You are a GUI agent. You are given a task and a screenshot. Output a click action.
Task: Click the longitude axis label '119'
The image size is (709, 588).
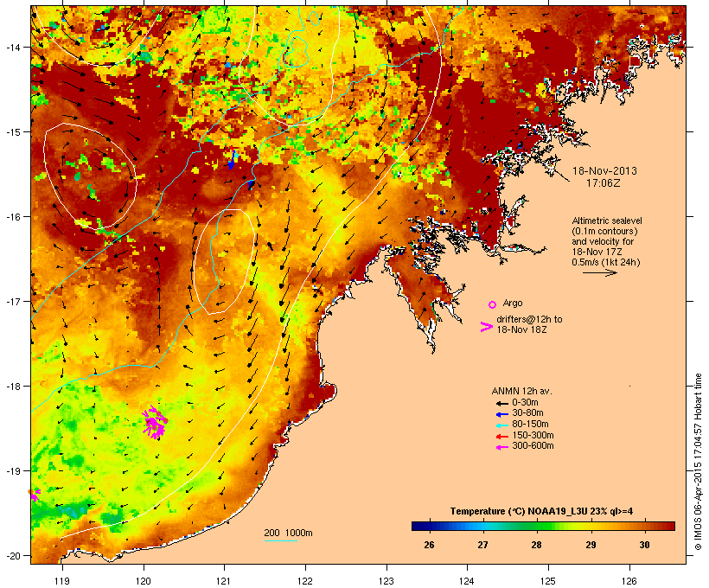[x=62, y=581]
